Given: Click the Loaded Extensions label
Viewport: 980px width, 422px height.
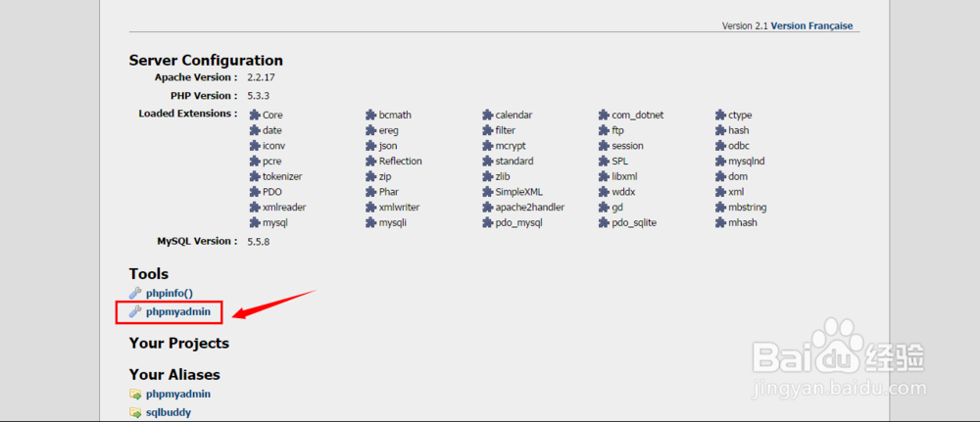Looking at the screenshot, I should 188,114.
